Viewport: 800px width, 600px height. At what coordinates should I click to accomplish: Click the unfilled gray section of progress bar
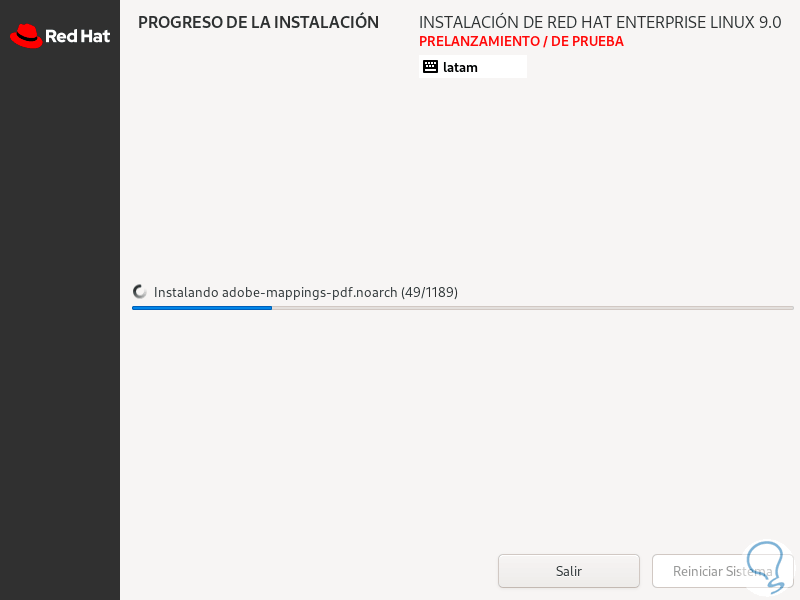coord(533,308)
